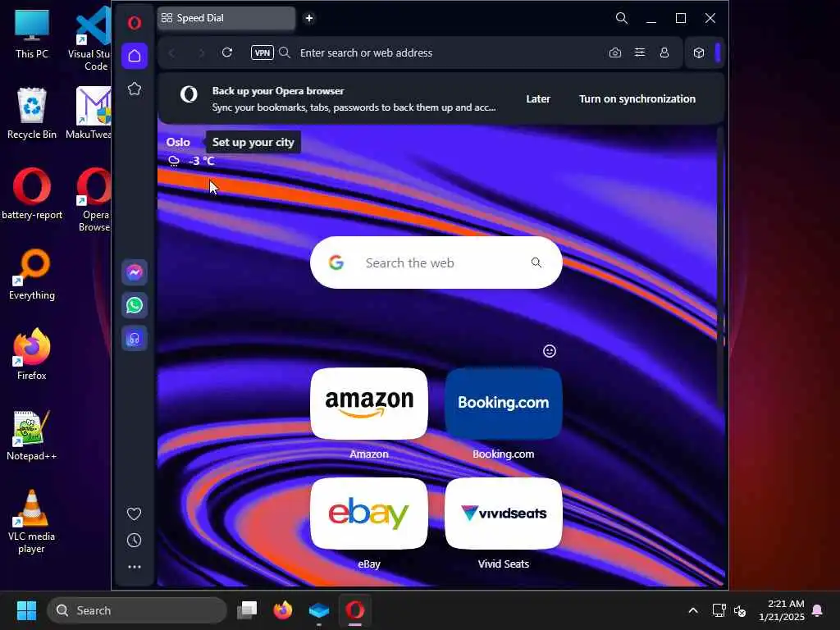Click the Google logo in the search box
The image size is (840, 630).
point(336,262)
